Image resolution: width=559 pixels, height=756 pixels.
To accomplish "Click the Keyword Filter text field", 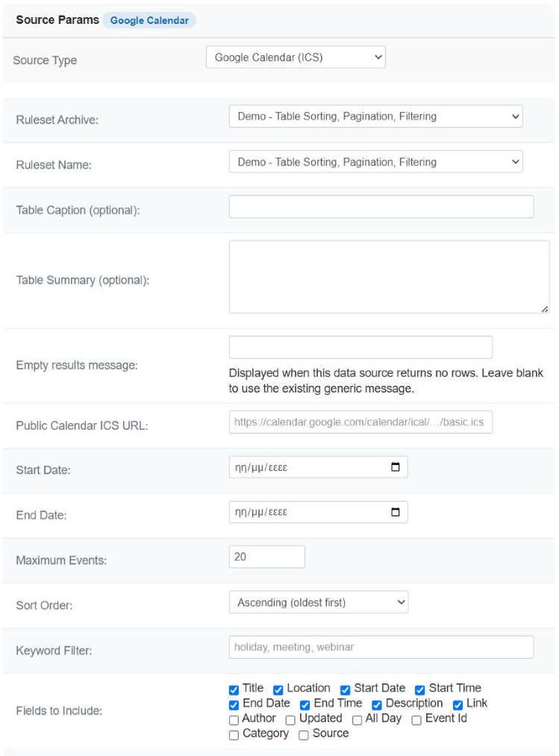I will [x=381, y=647].
